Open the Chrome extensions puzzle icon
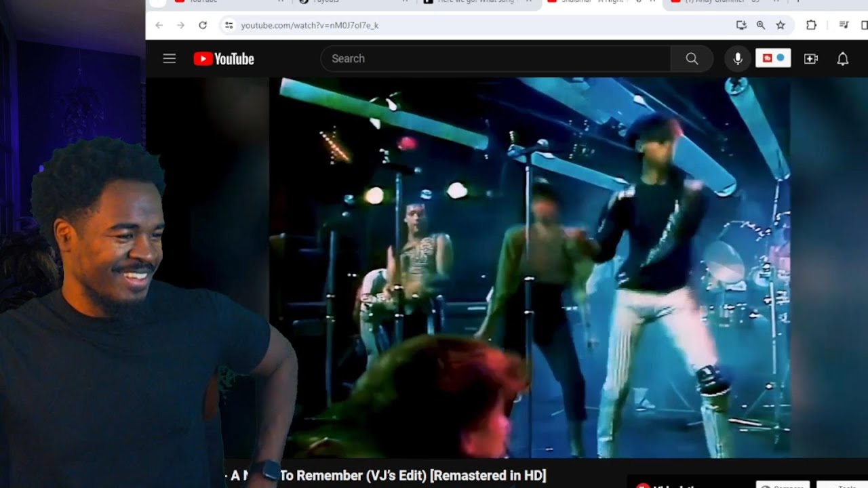 click(811, 25)
